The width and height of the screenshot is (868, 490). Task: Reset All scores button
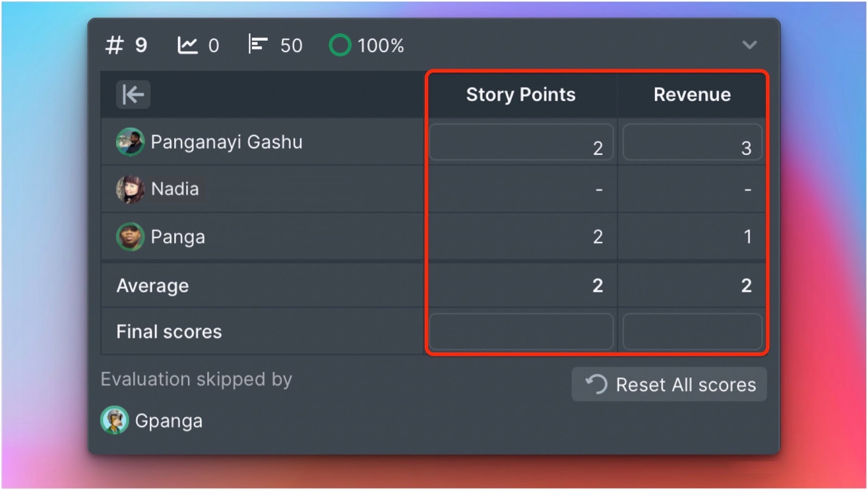(669, 384)
